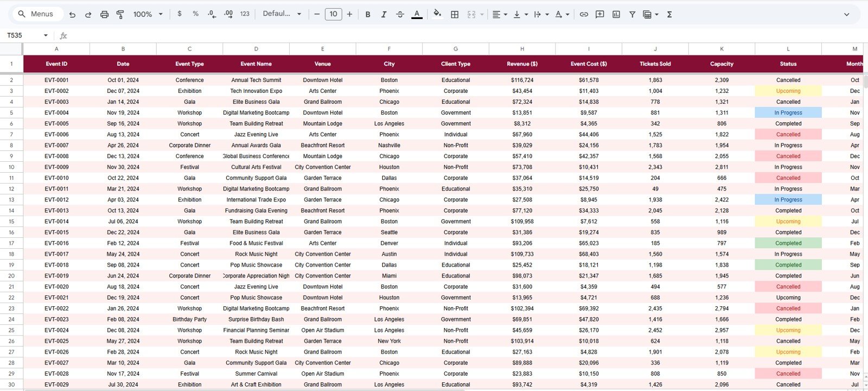868x391 pixels.
Task: Select the Summer Carnival event name cell
Action: click(x=256, y=374)
